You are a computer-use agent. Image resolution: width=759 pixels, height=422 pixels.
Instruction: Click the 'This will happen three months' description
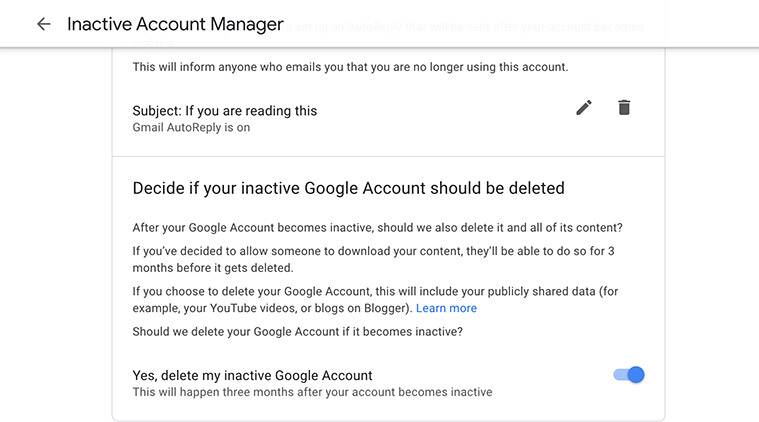(312, 392)
